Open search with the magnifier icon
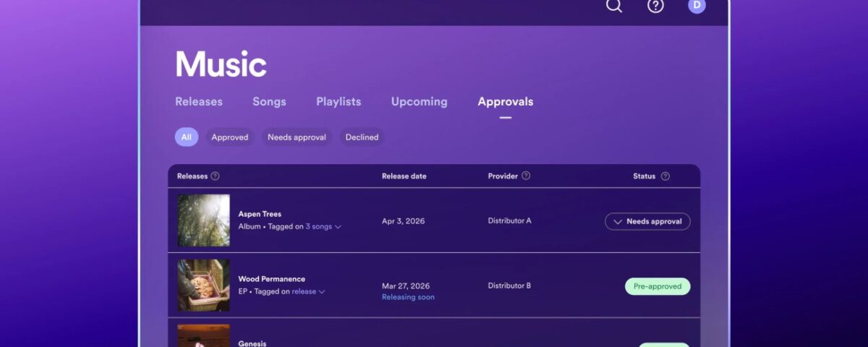Screen dimensions: 868x347 tap(613, 6)
